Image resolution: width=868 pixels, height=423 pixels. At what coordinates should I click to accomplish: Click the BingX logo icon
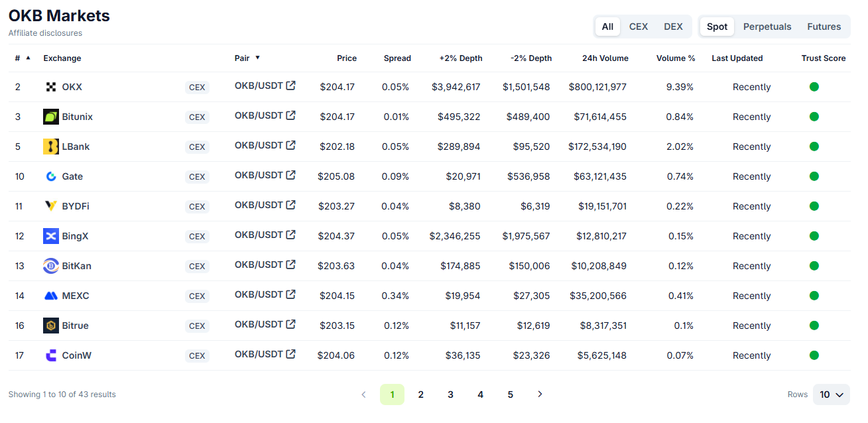pos(51,236)
